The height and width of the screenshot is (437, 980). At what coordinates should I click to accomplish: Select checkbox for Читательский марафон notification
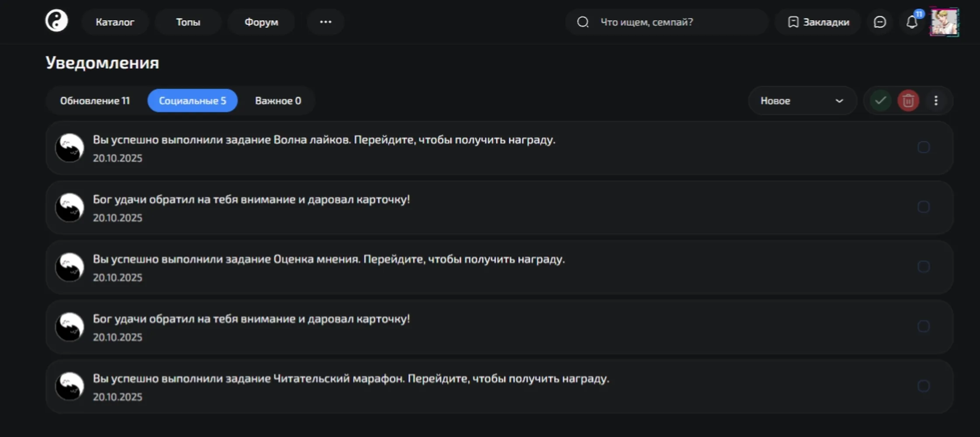click(x=923, y=386)
